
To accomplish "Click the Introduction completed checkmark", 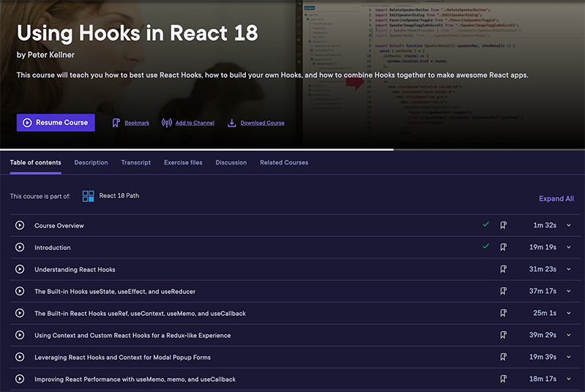I will (485, 246).
